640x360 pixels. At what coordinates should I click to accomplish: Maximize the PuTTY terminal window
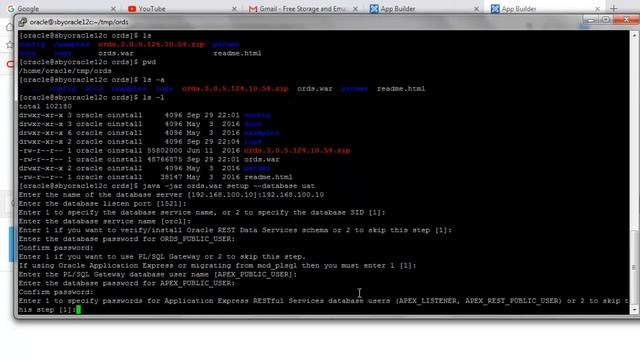pyautogui.click(x=606, y=20)
